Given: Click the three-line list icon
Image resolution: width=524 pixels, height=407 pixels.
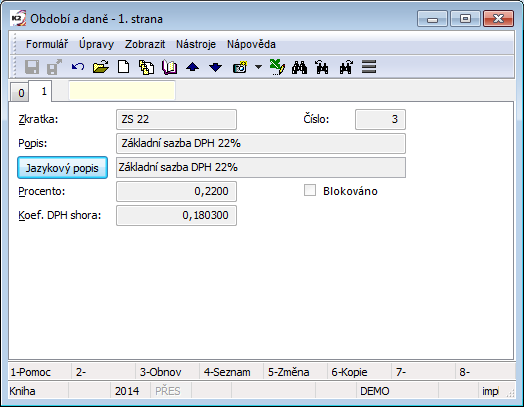Looking at the screenshot, I should click(369, 67).
